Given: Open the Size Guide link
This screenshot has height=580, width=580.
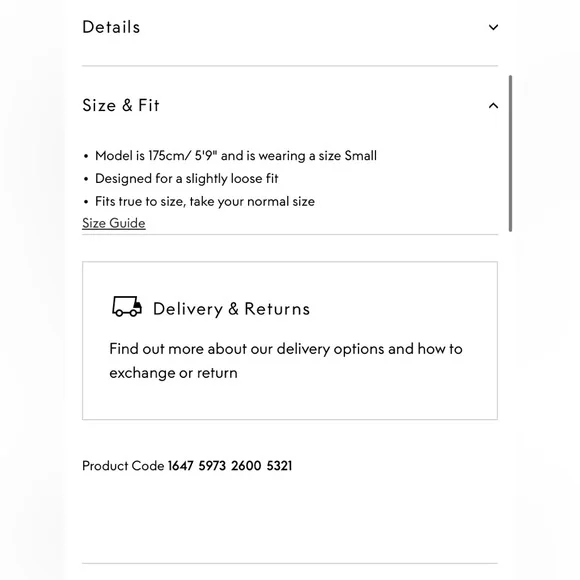Looking at the screenshot, I should click(x=114, y=223).
